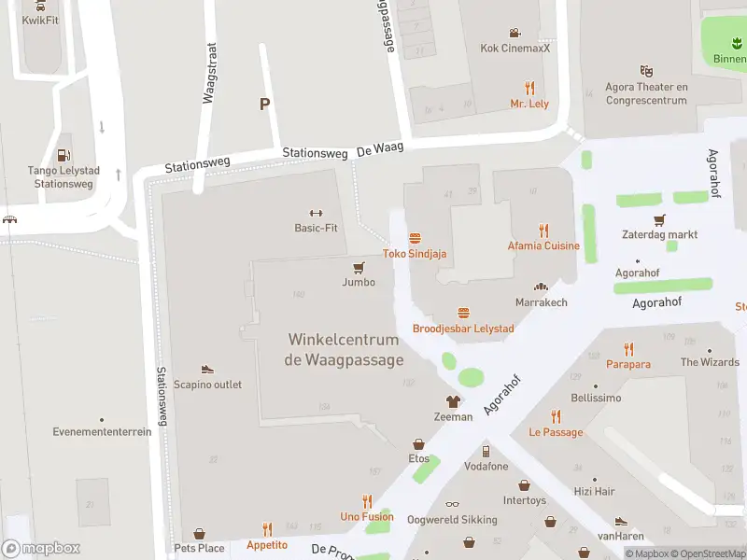
Task: Open the Mapbox logo link
Action: [x=40, y=549]
